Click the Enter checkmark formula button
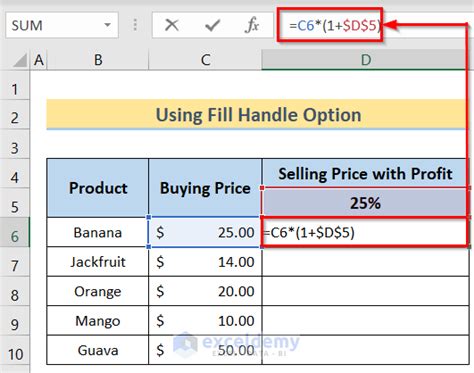This screenshot has width=474, height=373. click(212, 25)
